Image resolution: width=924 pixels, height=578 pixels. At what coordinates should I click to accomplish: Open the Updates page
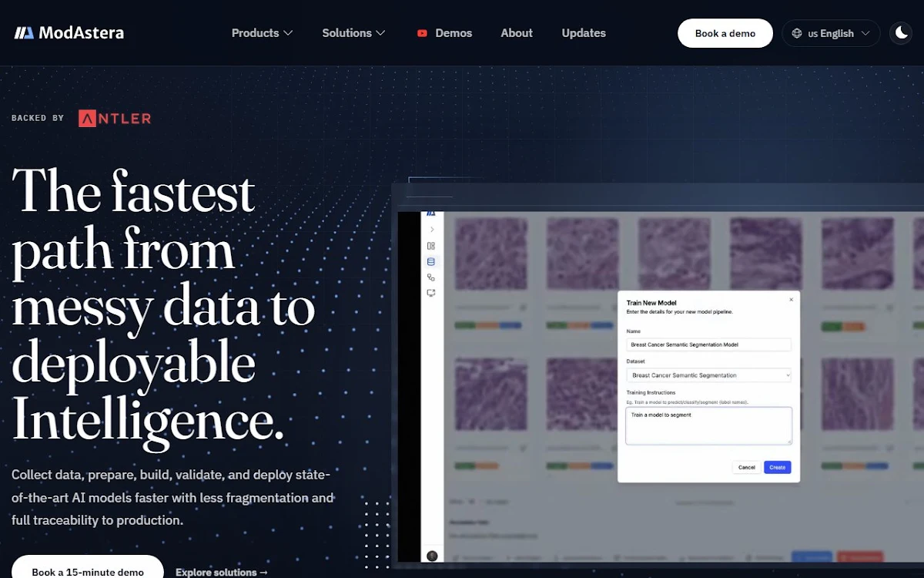point(584,33)
